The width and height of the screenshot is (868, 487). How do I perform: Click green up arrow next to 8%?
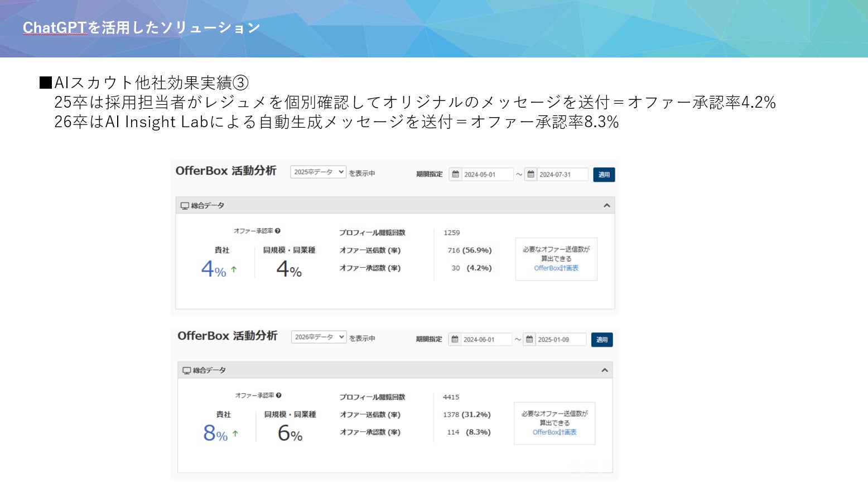click(235, 433)
